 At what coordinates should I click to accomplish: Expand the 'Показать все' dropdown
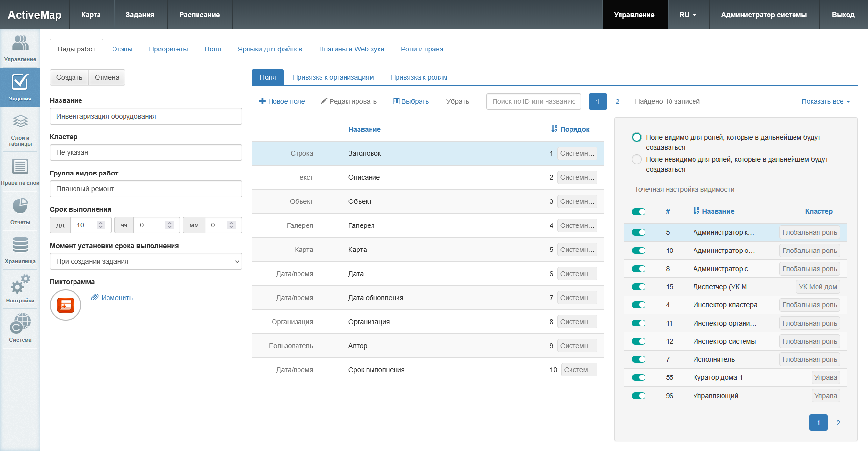pyautogui.click(x=825, y=101)
